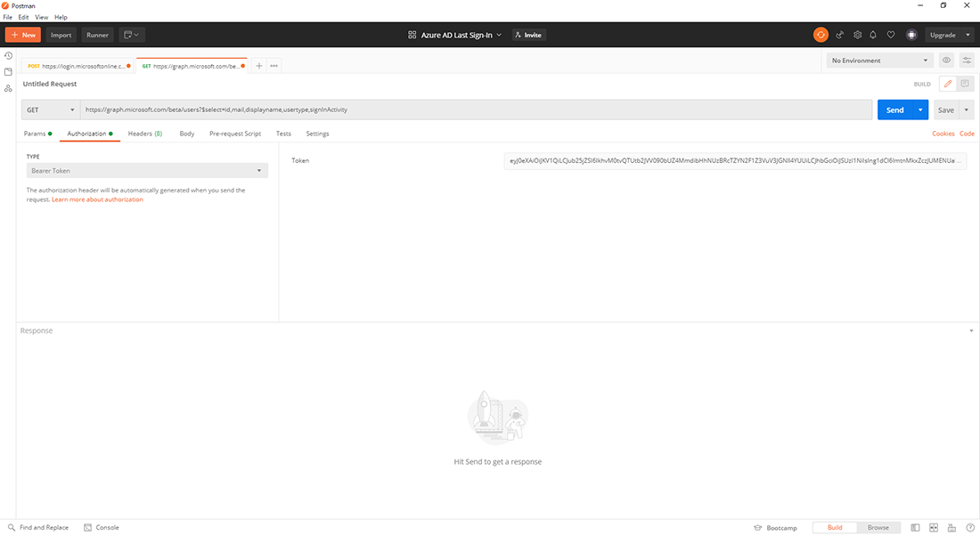
Task: Expand the Send button dropdown arrow
Action: point(920,110)
